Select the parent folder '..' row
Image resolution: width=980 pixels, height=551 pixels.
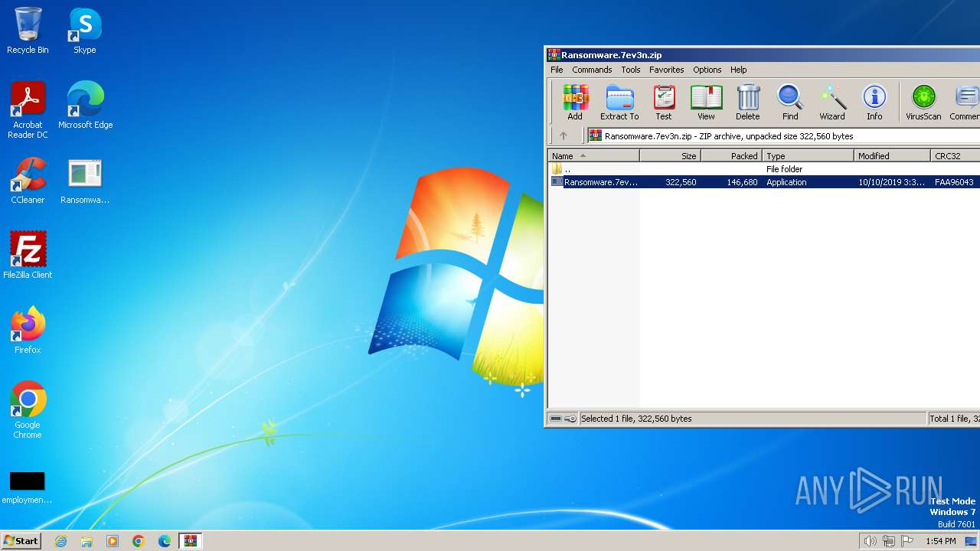click(x=764, y=169)
